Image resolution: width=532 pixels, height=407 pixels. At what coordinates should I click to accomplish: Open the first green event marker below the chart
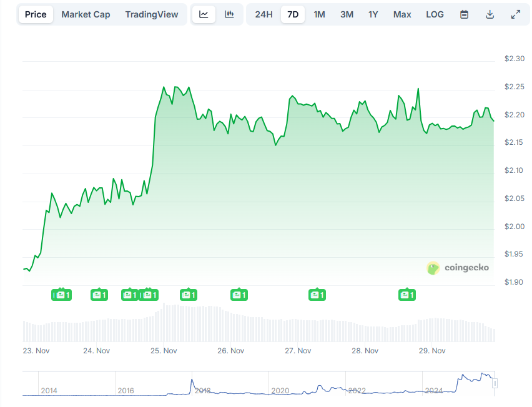point(61,294)
